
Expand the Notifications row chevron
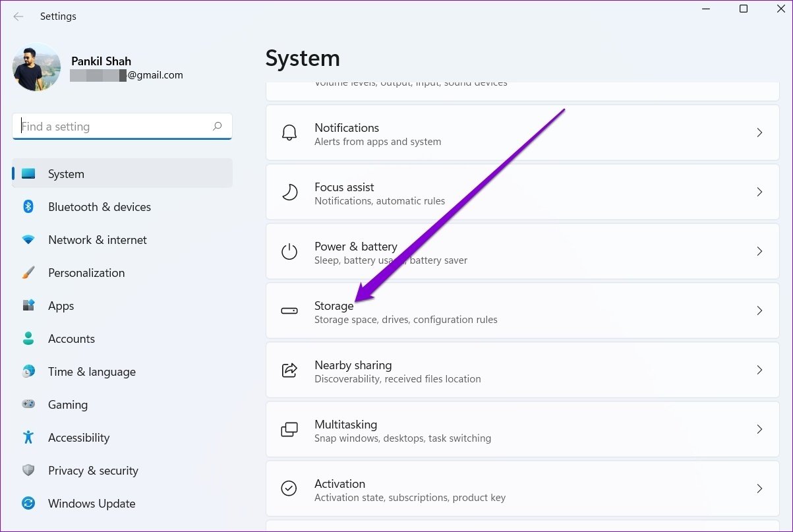point(759,133)
